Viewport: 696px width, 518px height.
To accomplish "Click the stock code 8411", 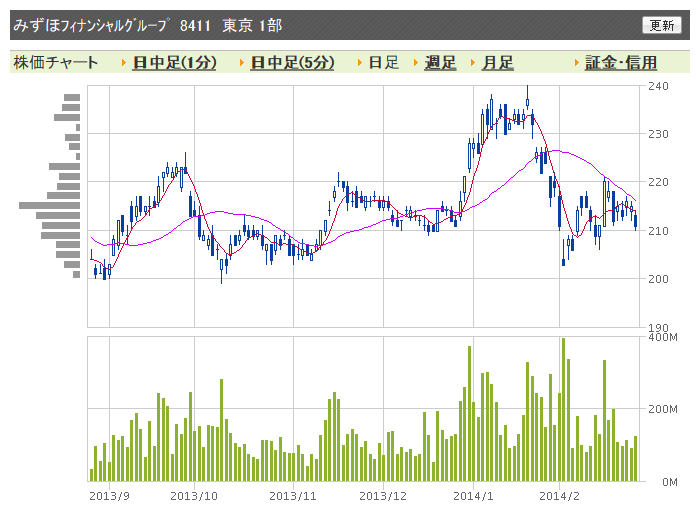I will (x=195, y=25).
